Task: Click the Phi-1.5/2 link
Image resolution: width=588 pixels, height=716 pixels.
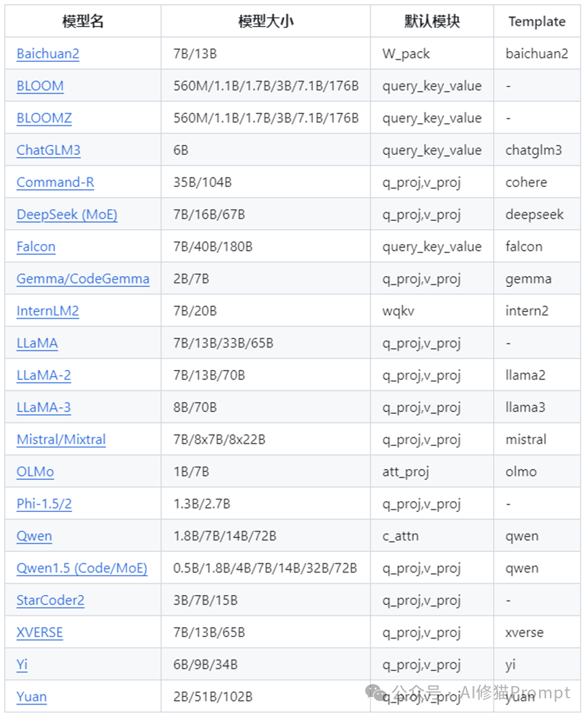Action: tap(44, 504)
